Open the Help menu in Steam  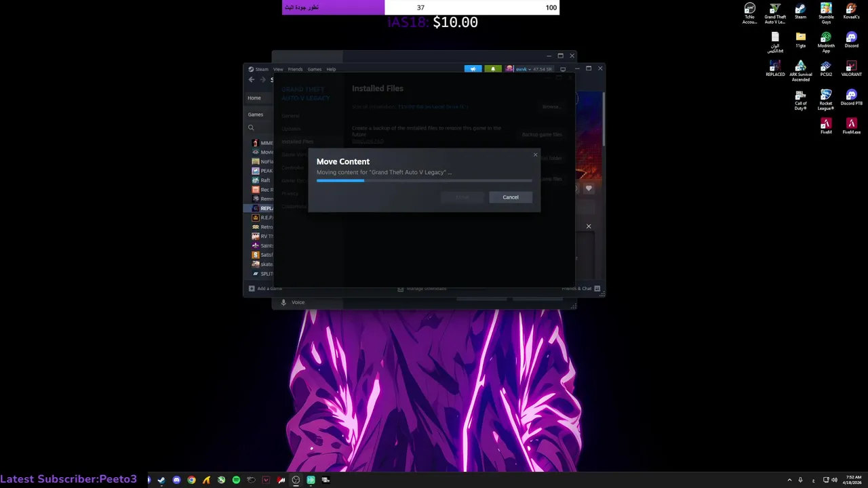tap(331, 69)
